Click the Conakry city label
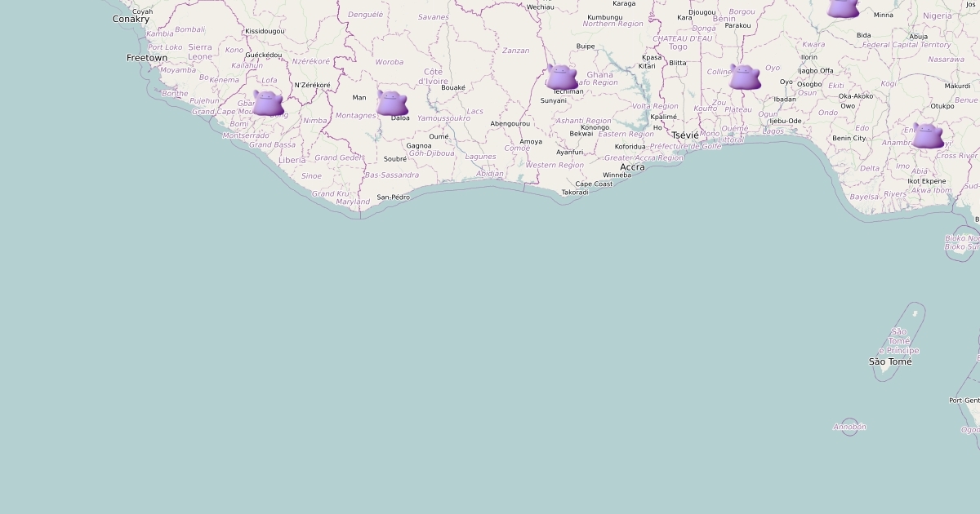This screenshot has width=980, height=514. pyautogui.click(x=131, y=19)
